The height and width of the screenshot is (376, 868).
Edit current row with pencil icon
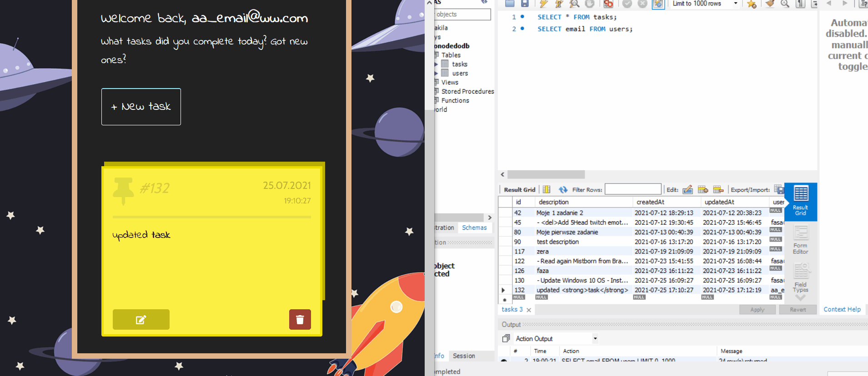[687, 189]
